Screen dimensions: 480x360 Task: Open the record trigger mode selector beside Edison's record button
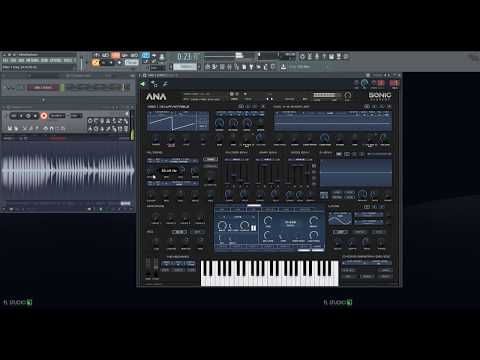click(57, 116)
